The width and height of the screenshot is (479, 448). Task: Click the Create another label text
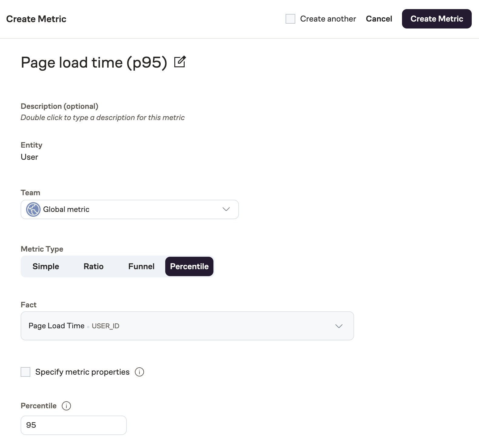pos(328,19)
